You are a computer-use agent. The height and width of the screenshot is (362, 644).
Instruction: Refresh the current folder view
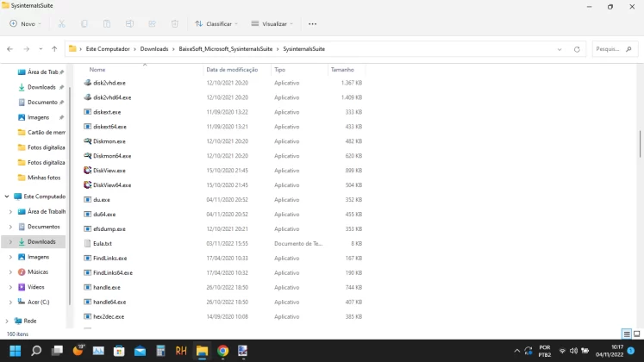(x=577, y=49)
